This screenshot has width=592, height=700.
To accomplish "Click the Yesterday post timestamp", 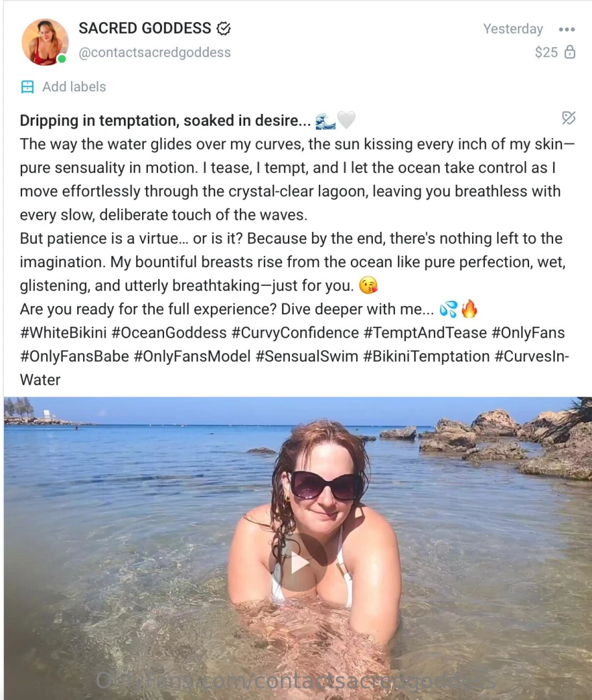I will tap(513, 29).
